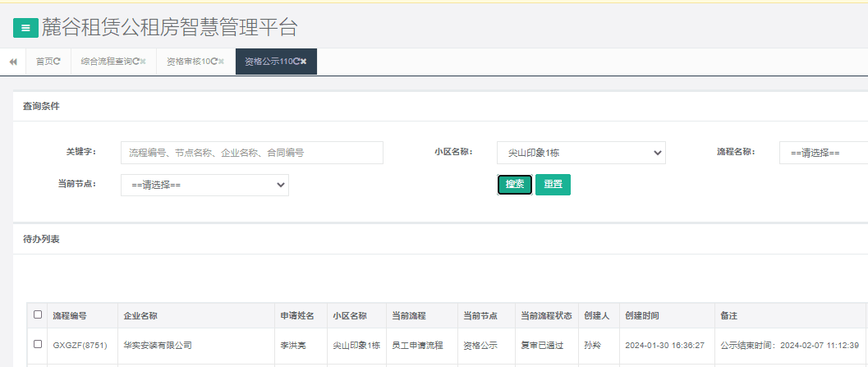Open the 流程名称 dropdown

(x=823, y=153)
